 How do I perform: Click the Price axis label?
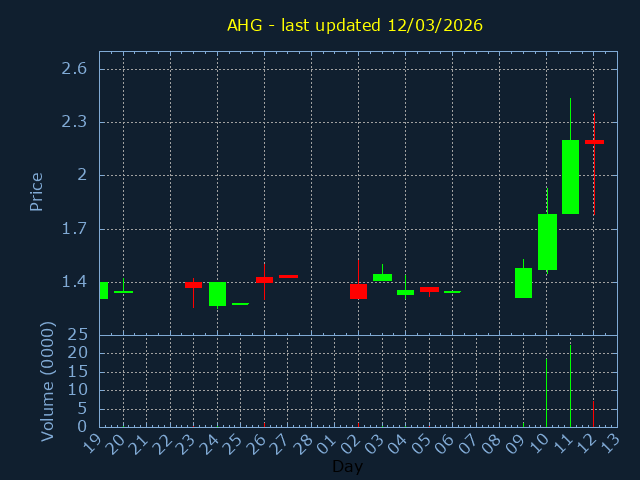37,191
